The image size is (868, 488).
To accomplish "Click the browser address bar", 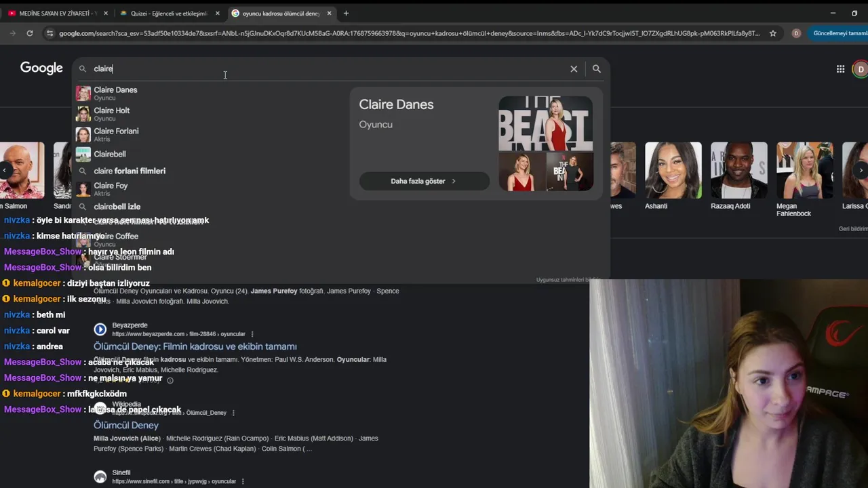I will coord(409,33).
